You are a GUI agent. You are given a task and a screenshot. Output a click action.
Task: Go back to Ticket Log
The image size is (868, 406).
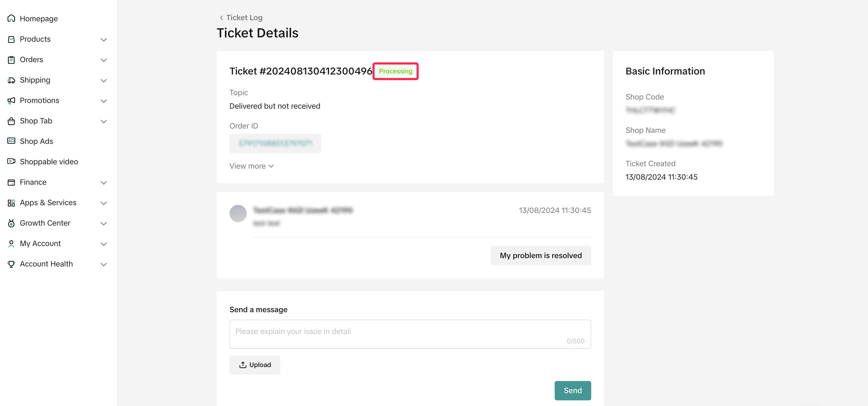pyautogui.click(x=241, y=17)
